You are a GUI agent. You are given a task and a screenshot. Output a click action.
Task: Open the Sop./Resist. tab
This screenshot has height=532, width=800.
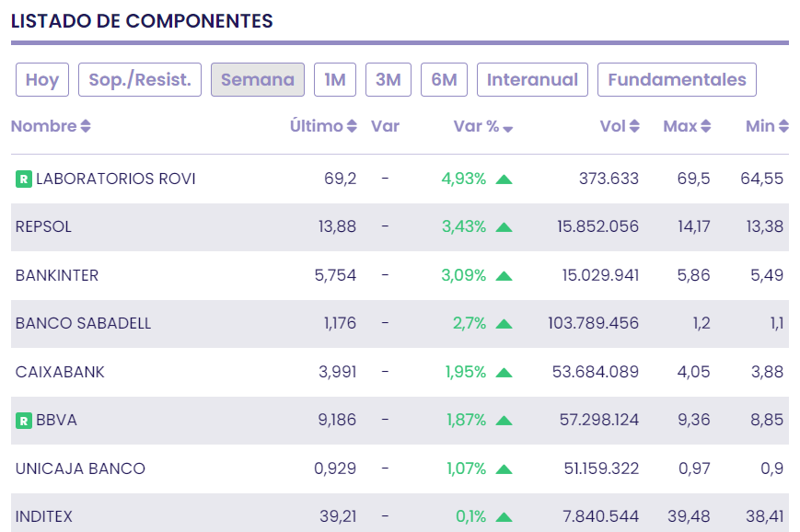140,80
